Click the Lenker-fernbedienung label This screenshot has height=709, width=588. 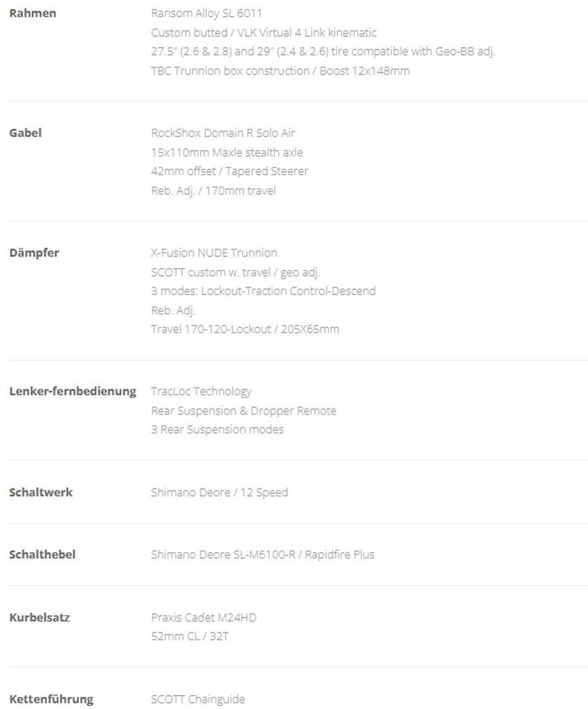pyautogui.click(x=72, y=391)
